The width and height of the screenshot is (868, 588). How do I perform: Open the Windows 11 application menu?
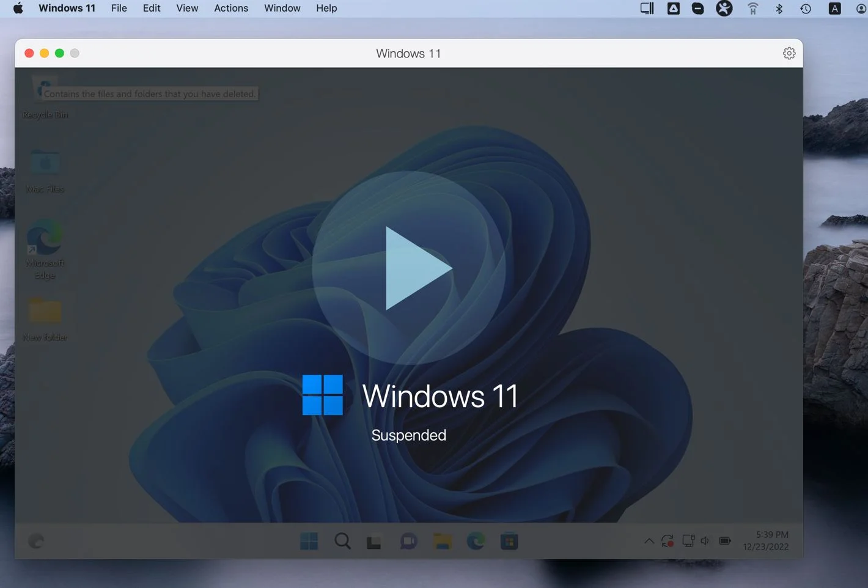[67, 8]
